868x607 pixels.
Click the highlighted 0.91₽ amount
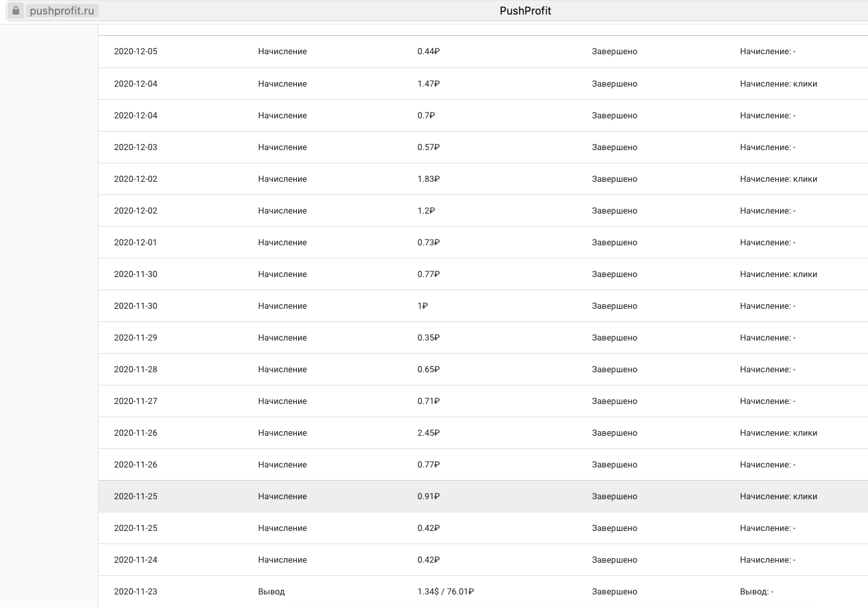[x=428, y=497]
